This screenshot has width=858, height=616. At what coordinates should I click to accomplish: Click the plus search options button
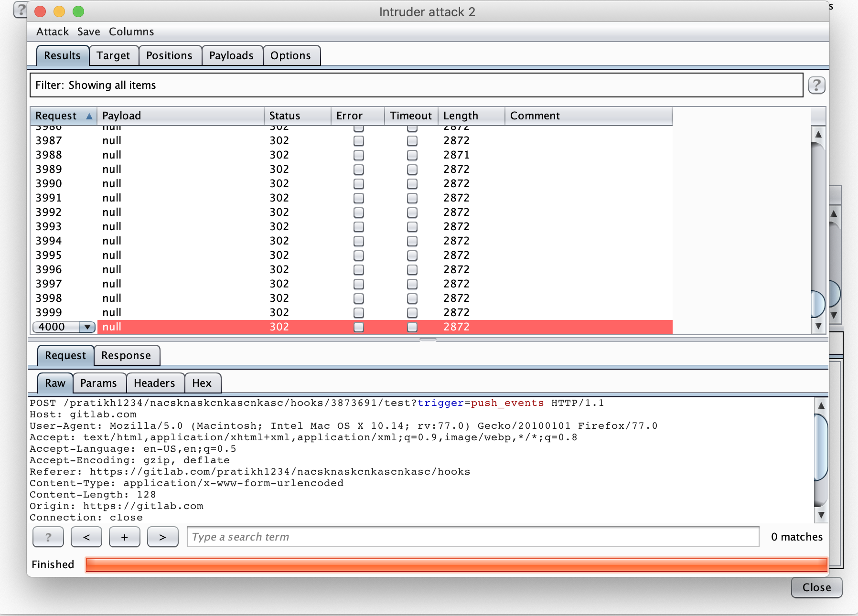(x=124, y=537)
